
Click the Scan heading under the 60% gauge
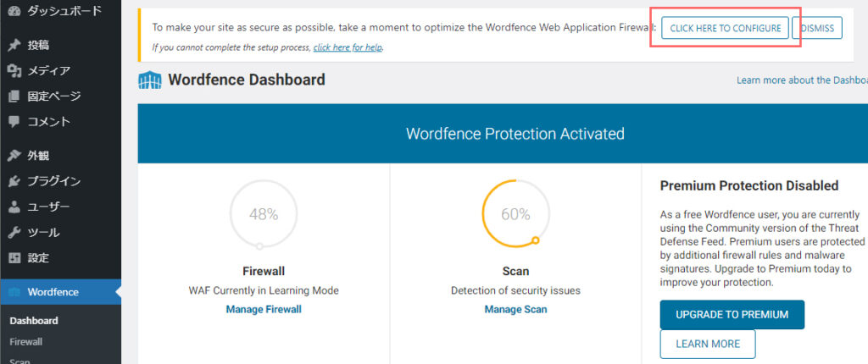point(515,271)
